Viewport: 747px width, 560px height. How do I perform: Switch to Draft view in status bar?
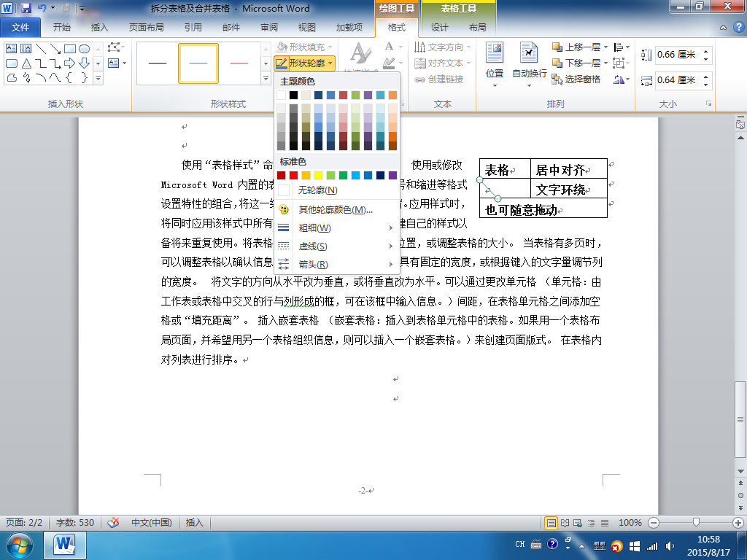[605, 523]
